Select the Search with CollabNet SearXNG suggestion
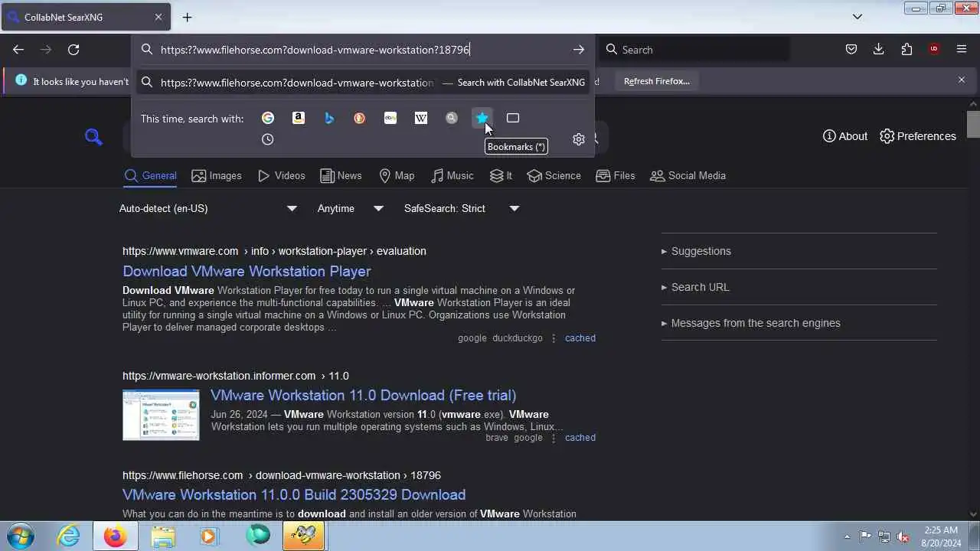Viewport: 980px width, 551px height. coord(363,82)
